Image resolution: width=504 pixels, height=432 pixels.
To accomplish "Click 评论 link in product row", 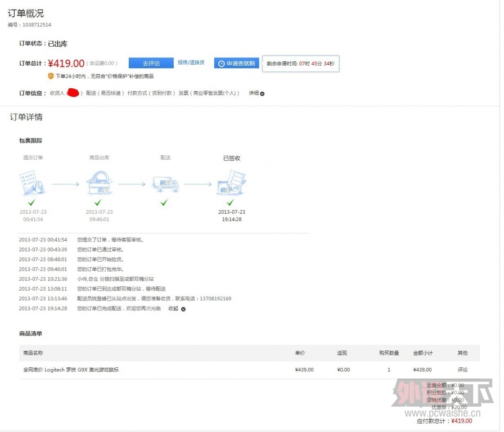I will 462,370.
